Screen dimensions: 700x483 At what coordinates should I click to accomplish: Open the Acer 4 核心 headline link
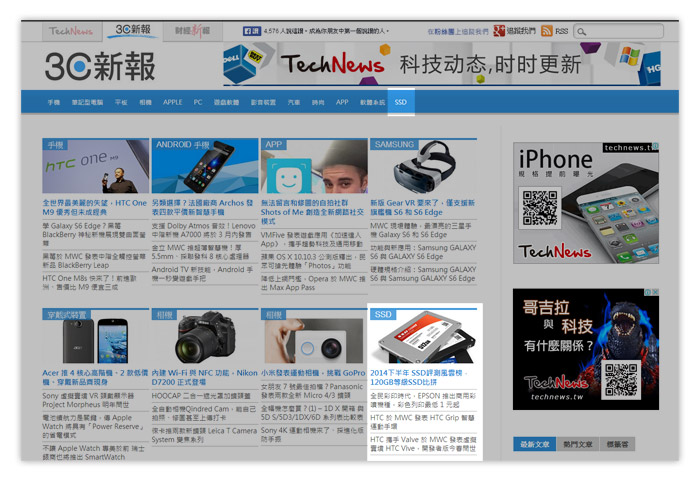[x=95, y=378]
